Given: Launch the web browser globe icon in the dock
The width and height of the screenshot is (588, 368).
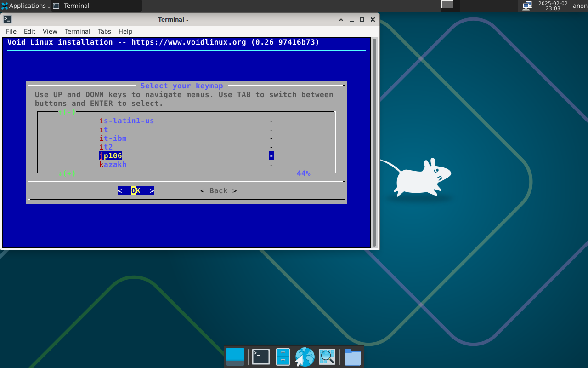Looking at the screenshot, I should [x=305, y=357].
